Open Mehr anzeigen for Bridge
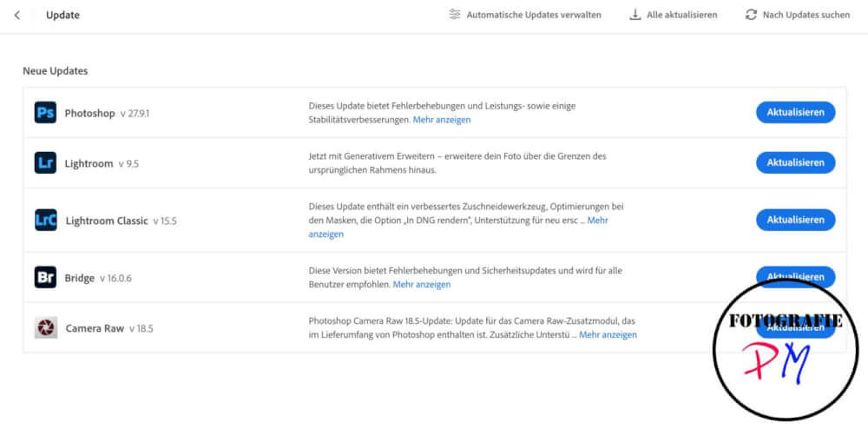 [x=422, y=285]
